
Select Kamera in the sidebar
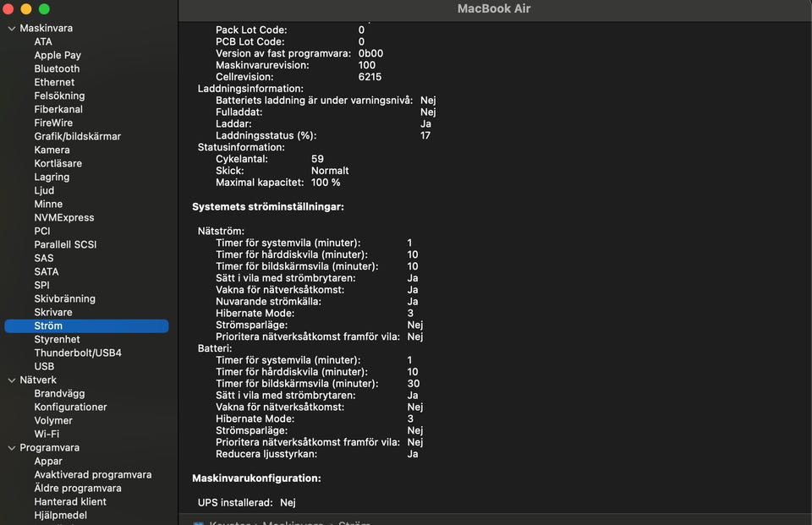(52, 150)
